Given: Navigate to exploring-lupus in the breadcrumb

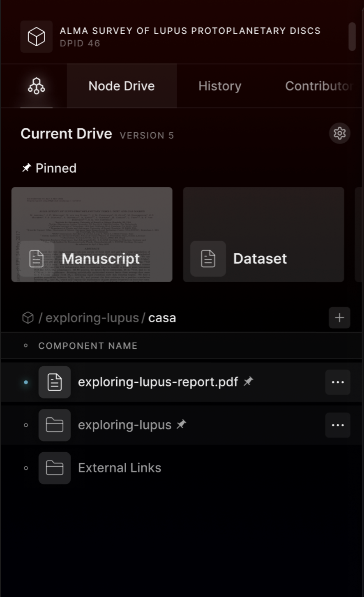Looking at the screenshot, I should pos(92,318).
